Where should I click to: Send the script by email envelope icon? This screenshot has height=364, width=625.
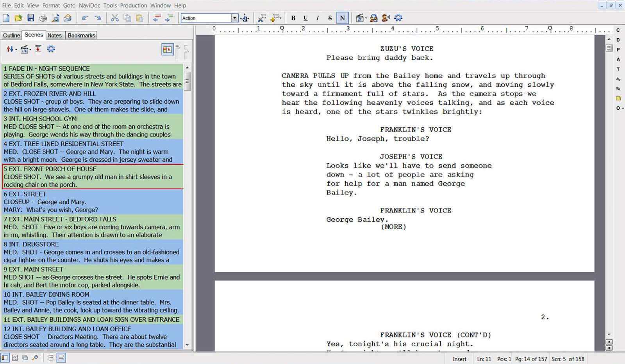(68, 18)
